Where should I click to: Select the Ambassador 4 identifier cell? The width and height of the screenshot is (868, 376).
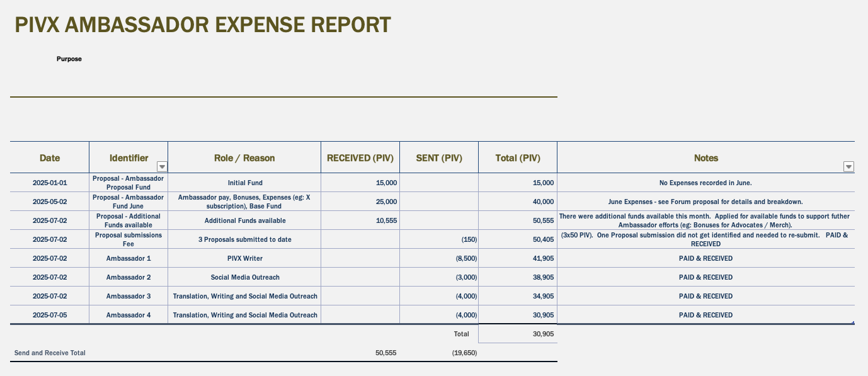[x=128, y=315]
